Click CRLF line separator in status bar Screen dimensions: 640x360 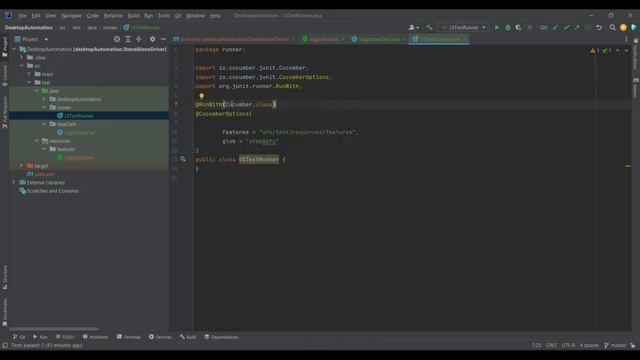551,345
